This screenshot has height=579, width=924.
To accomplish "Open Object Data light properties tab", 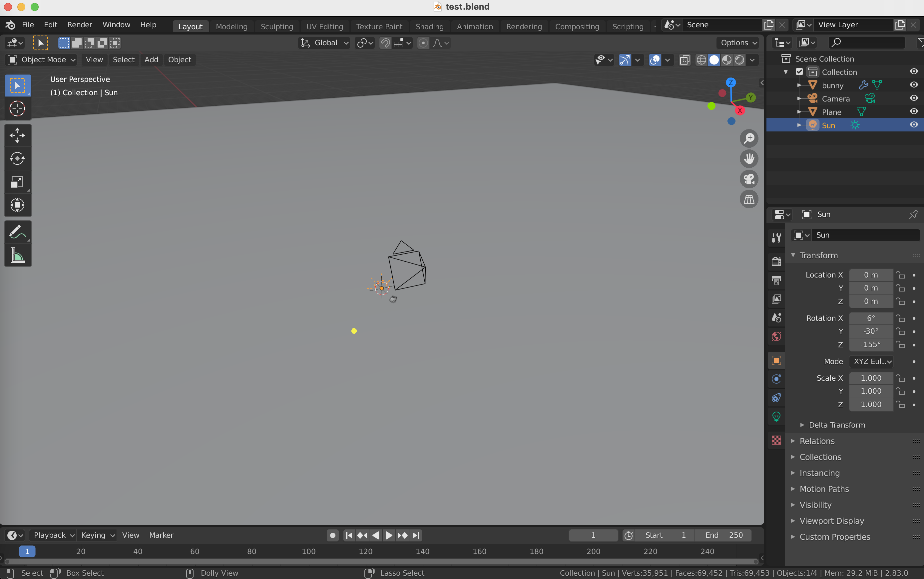I will tap(776, 416).
